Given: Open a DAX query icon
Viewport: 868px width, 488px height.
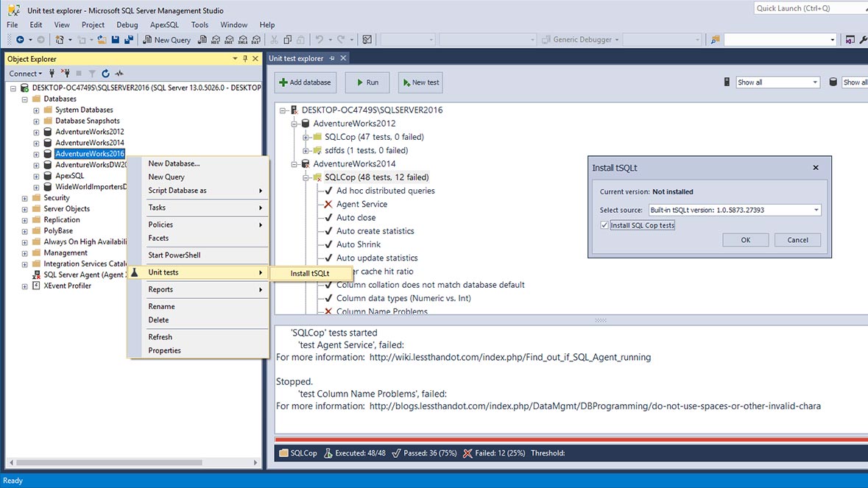Looking at the screenshot, I should 255,40.
